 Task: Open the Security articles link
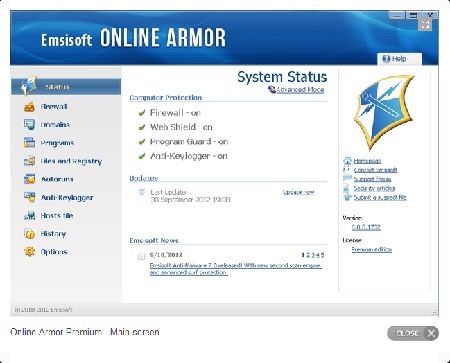click(x=374, y=188)
